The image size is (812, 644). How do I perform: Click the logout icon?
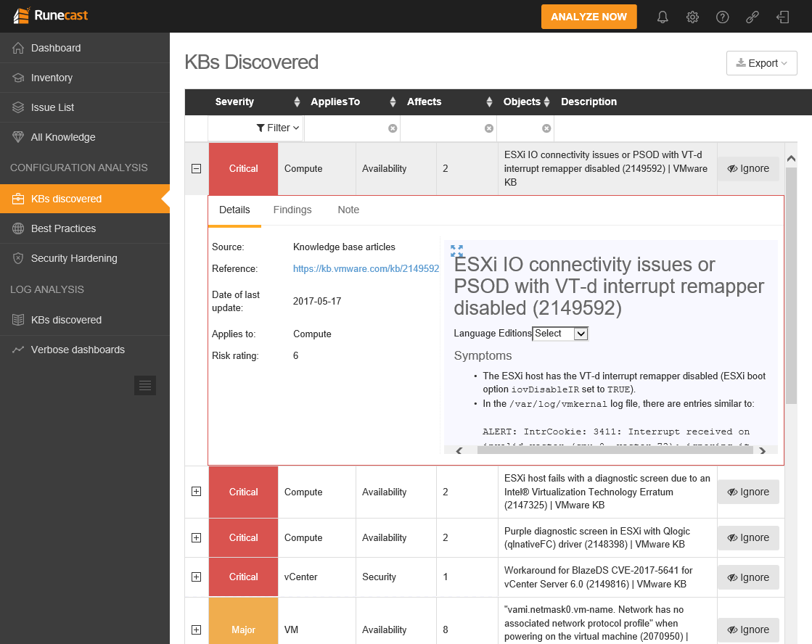point(782,17)
